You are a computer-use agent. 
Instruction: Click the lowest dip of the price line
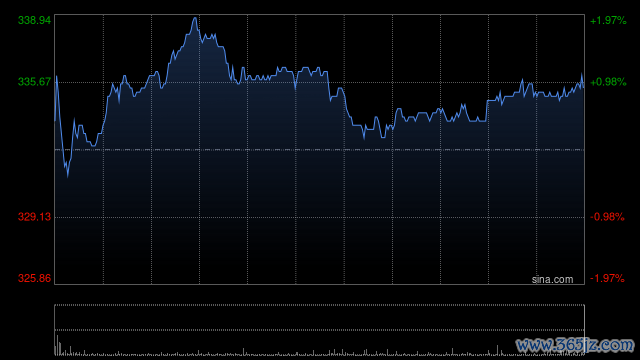[x=68, y=176]
